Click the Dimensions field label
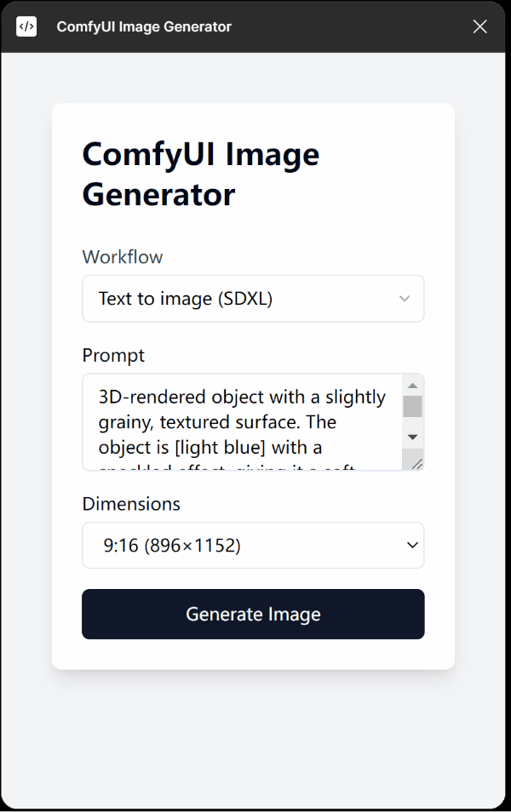The width and height of the screenshot is (511, 812). (131, 504)
